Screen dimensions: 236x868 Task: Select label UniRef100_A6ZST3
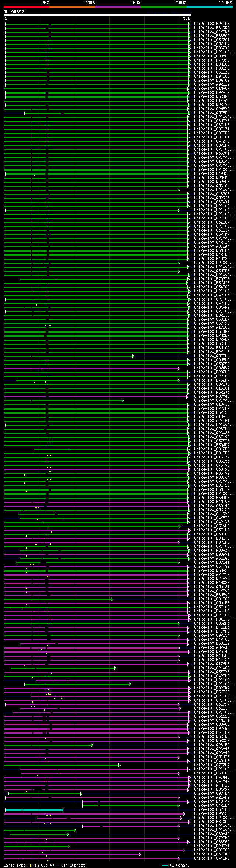[212, 441]
